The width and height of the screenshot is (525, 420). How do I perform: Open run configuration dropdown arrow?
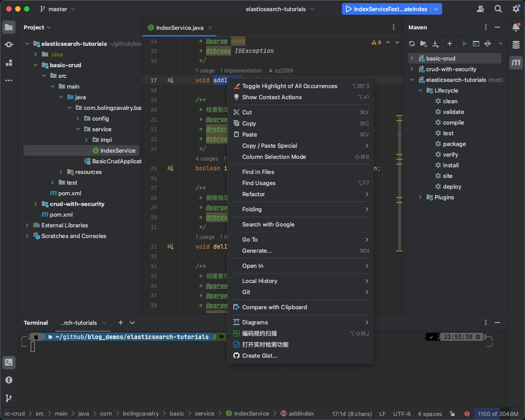pos(436,9)
